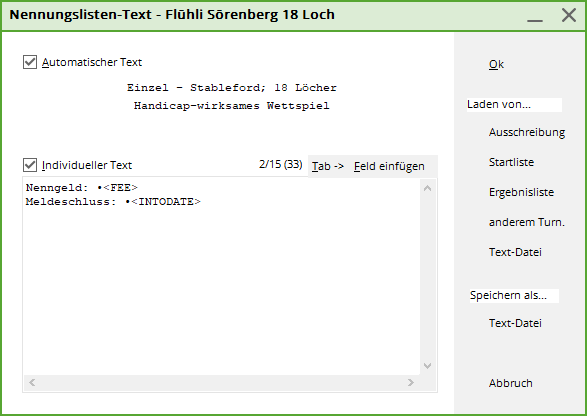
Task: Click the Feld einfügen button
Action: (x=389, y=166)
